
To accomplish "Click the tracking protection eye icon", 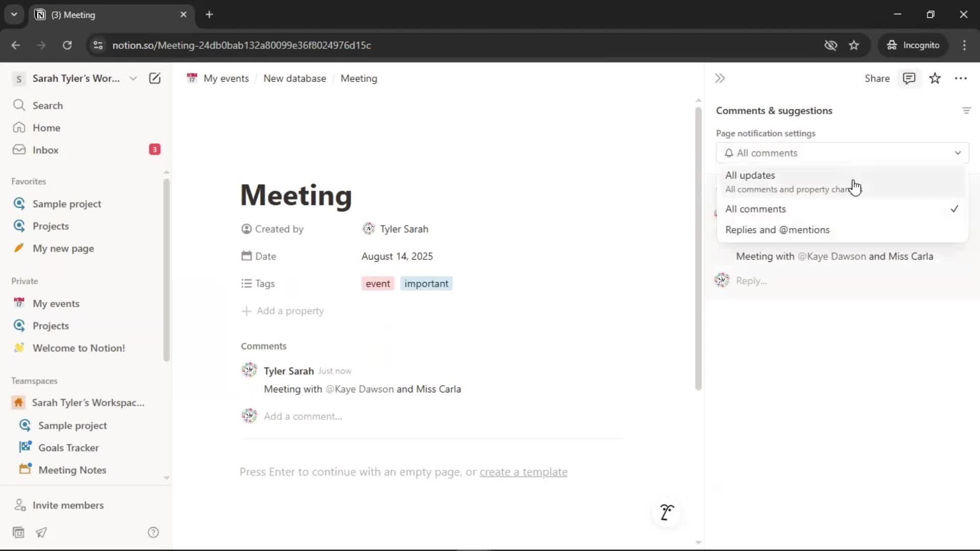I will point(830,45).
